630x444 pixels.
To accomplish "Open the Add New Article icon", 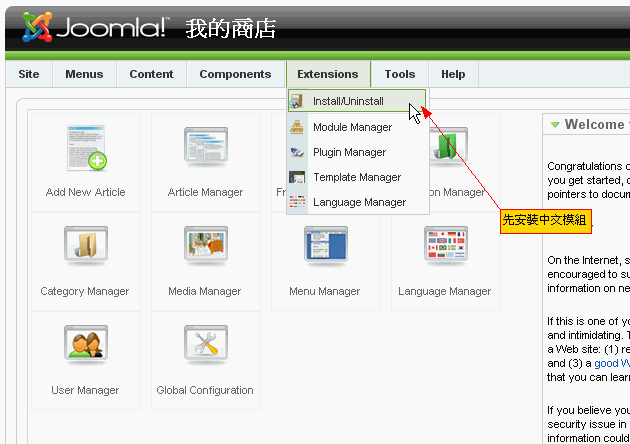I will point(86,148).
